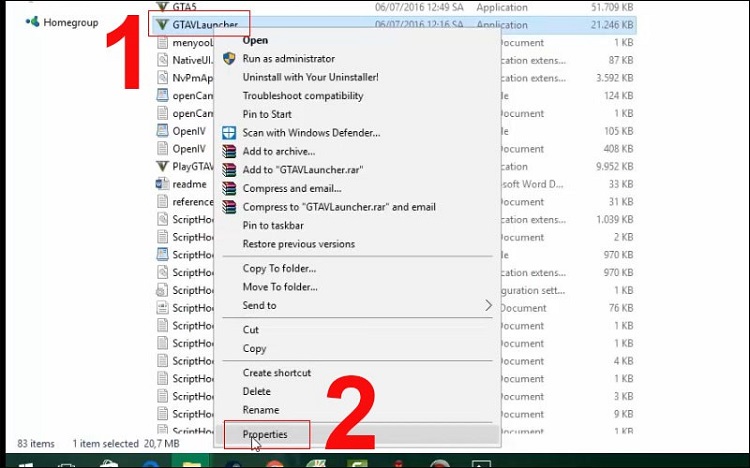Choose Pin to Start
Screen dimensions: 750x468
267,114
